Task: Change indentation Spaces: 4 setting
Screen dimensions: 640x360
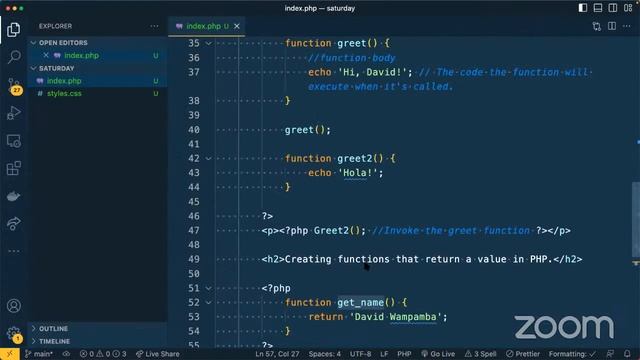Action: coord(324,354)
